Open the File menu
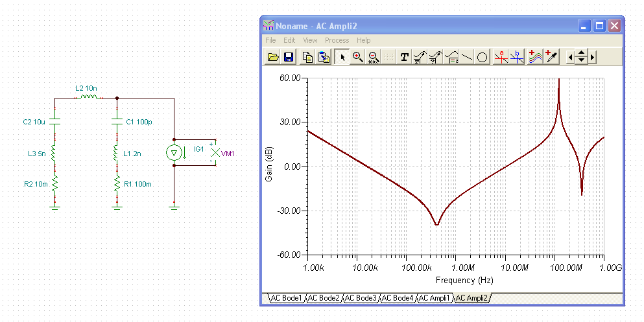This screenshot has height=322, width=644. click(270, 40)
